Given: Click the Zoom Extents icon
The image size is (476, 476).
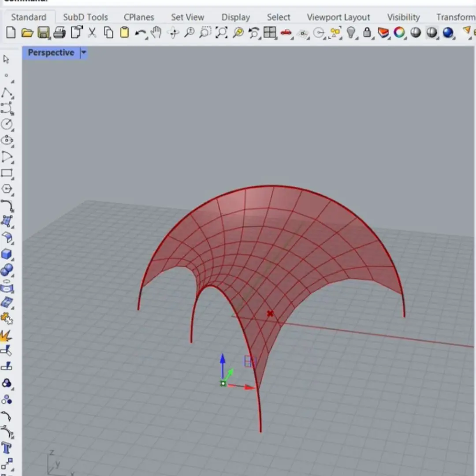Looking at the screenshot, I should pyautogui.click(x=222, y=33).
